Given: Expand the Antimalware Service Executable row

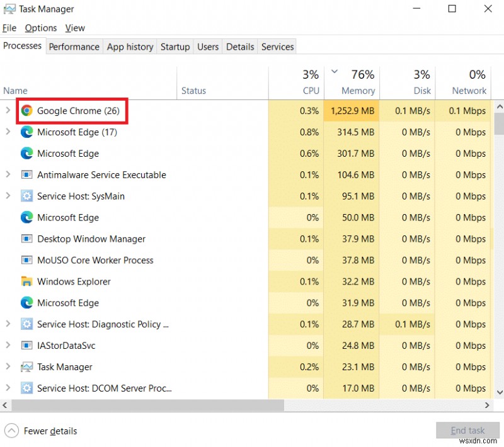Looking at the screenshot, I should pos(8,174).
